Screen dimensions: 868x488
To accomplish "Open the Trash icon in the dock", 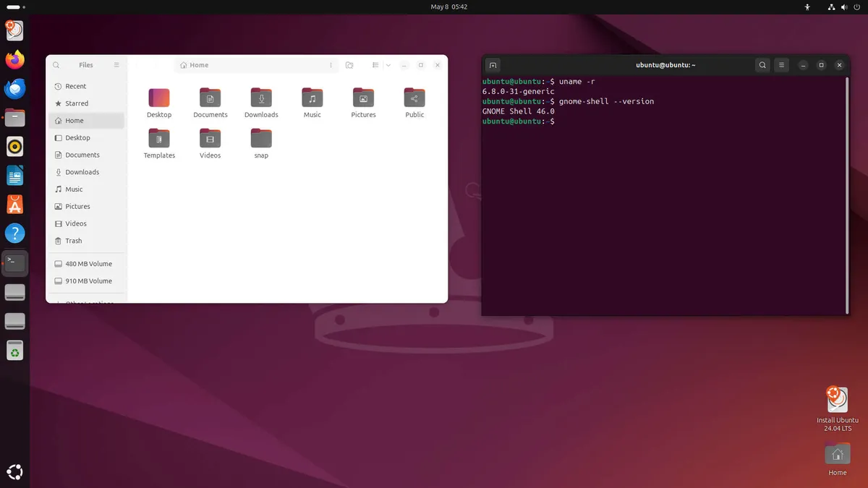I will pyautogui.click(x=14, y=351).
